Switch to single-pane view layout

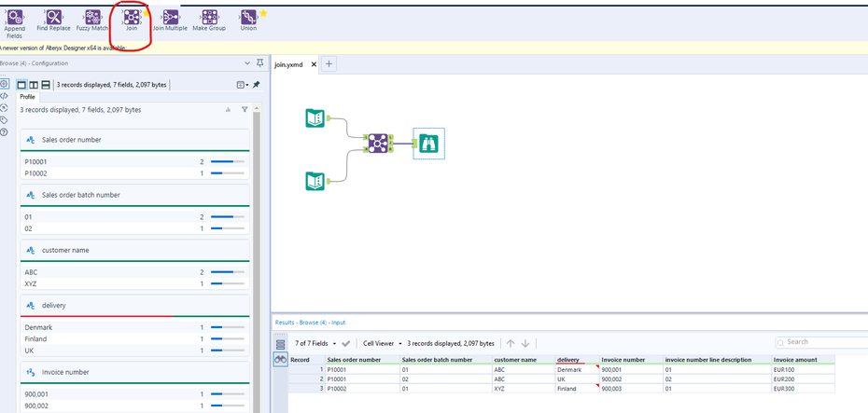[x=21, y=85]
